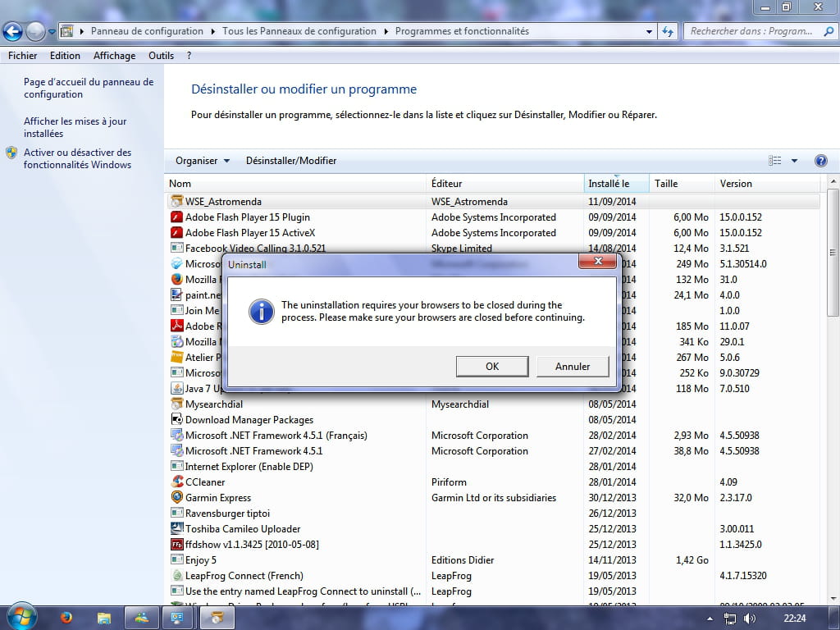Select the Enjoy 5 program row
The height and width of the screenshot is (630, 840).
point(492,559)
